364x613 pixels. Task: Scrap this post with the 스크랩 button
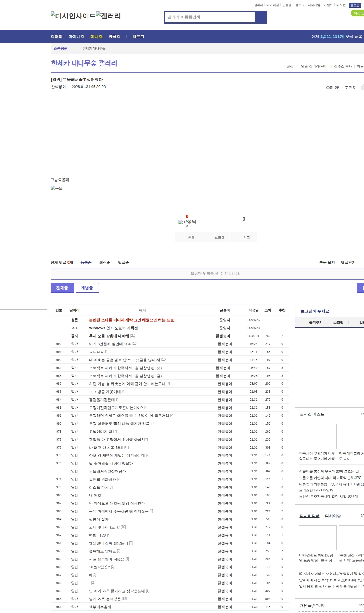pyautogui.click(x=219, y=238)
